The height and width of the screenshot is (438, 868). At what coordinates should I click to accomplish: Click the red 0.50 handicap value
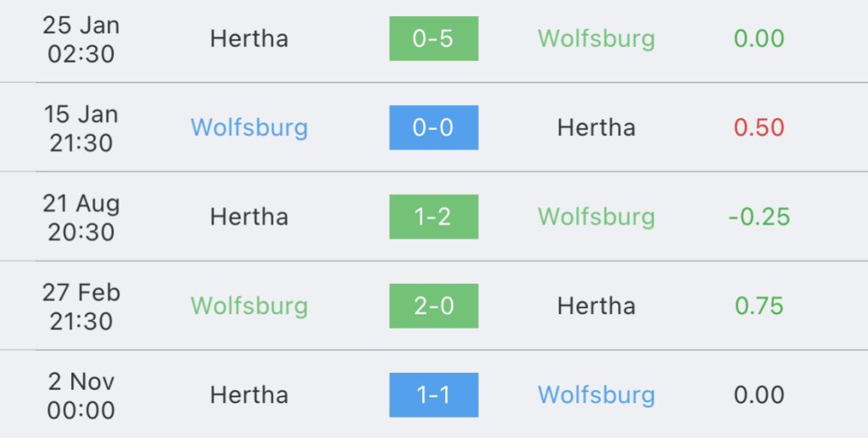tap(759, 127)
